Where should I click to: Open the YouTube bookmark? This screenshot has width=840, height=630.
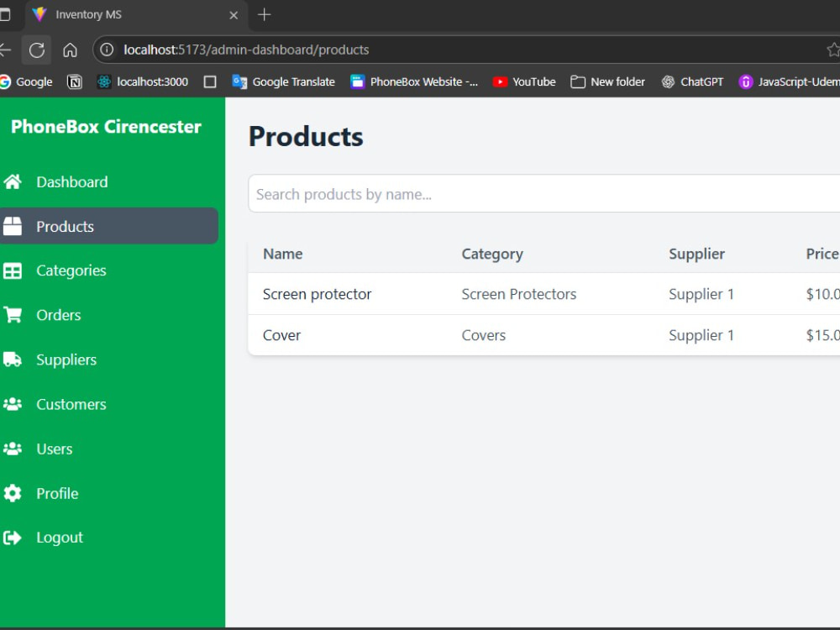pos(524,82)
